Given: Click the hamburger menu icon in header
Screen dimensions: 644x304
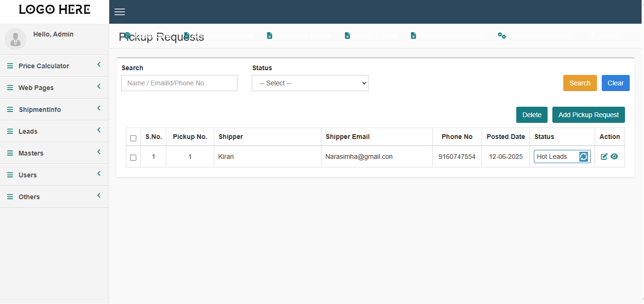Looking at the screenshot, I should click(x=120, y=12).
